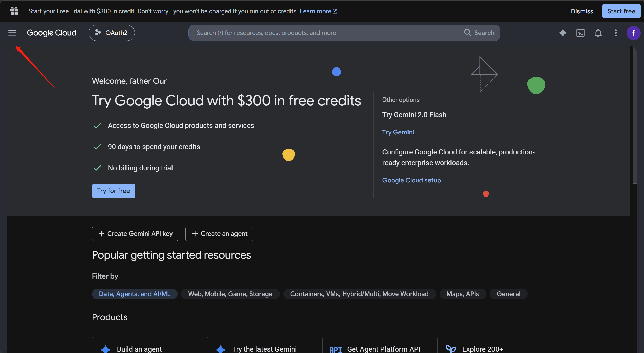The image size is (644, 353).
Task: Open the Google Cloud setup link
Action: (412, 180)
